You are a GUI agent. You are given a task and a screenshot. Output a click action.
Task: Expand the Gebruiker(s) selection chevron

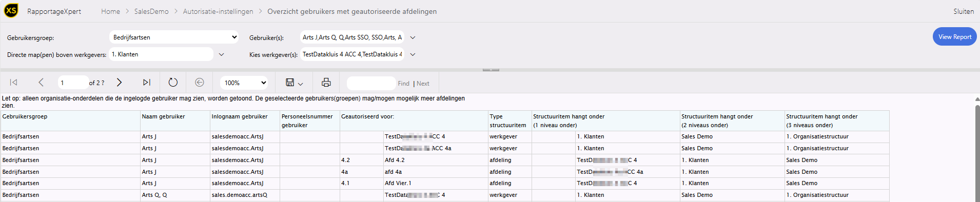pos(413,37)
